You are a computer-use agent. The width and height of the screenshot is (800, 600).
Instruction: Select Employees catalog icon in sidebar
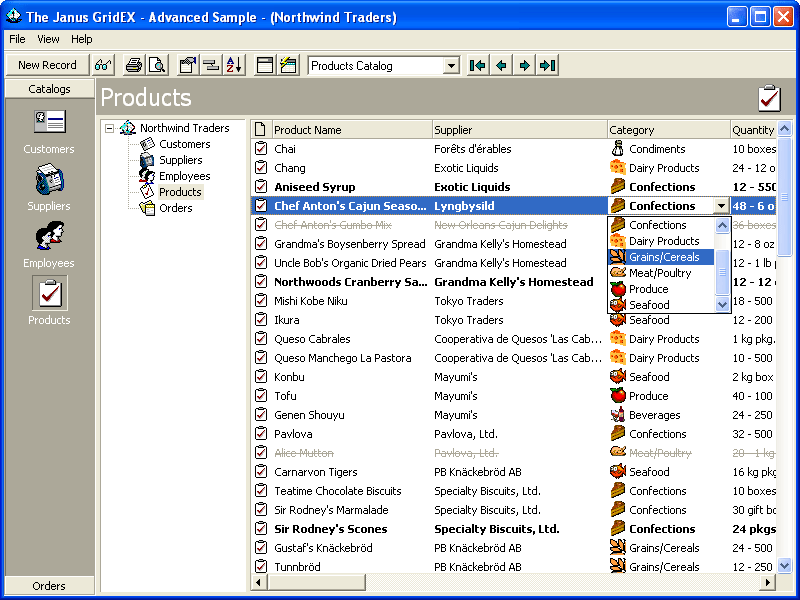pyautogui.click(x=49, y=237)
